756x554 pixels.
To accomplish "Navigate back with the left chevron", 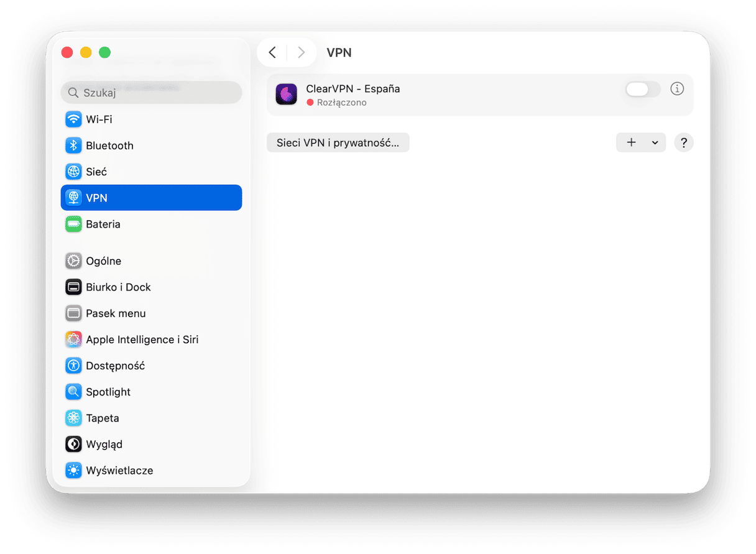I will (x=272, y=53).
